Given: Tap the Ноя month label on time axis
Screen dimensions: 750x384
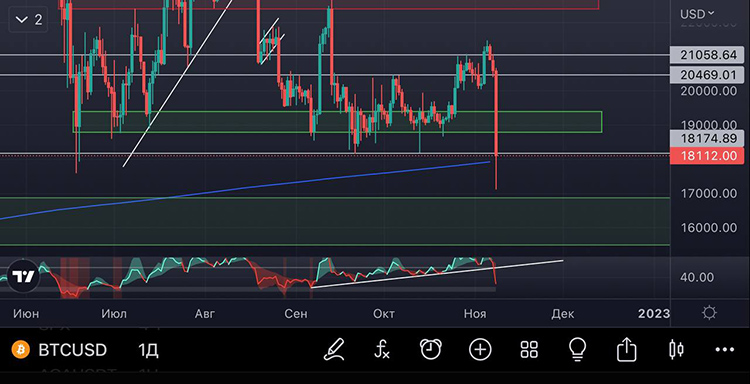Looking at the screenshot, I should click(x=474, y=314).
